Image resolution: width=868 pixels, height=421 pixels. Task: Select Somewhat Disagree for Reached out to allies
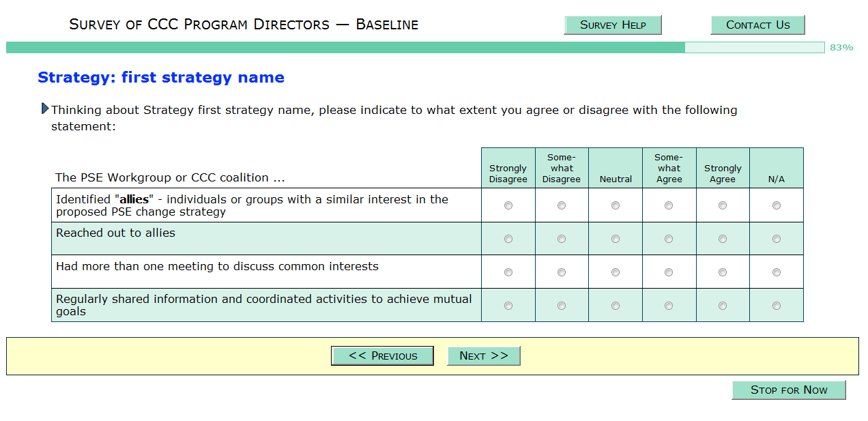(x=562, y=239)
